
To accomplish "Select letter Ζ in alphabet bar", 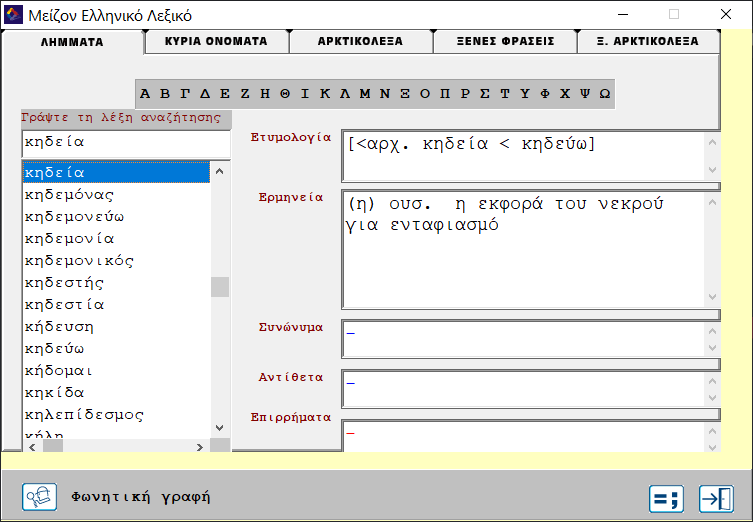I will click(245, 94).
